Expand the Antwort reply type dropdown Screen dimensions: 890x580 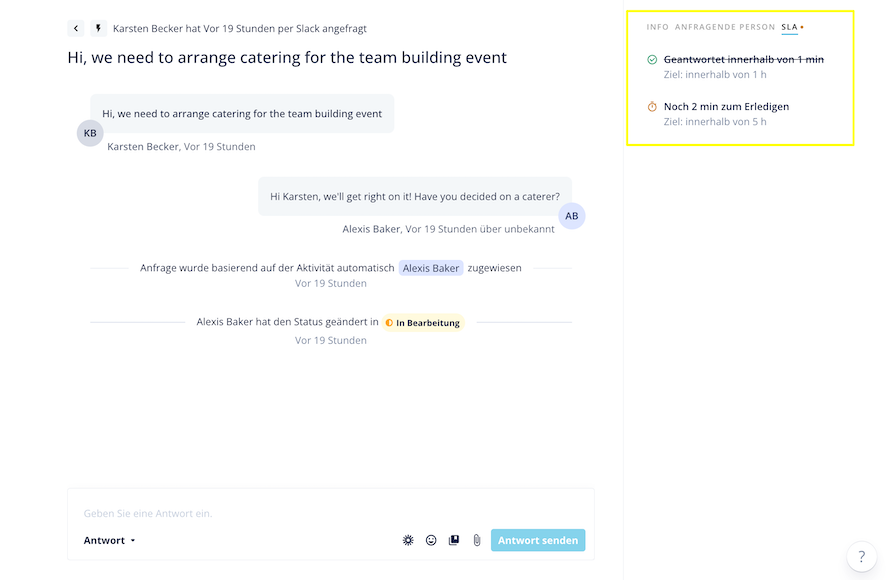(x=110, y=540)
